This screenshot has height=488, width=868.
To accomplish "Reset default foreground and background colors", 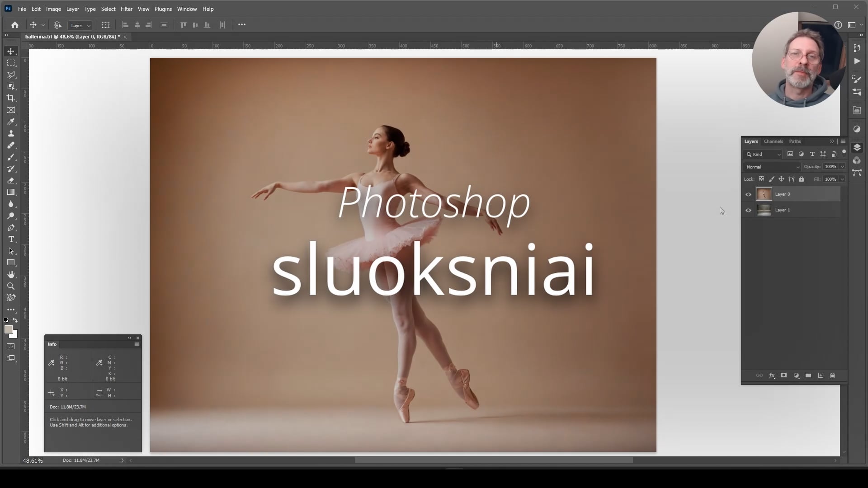I will tap(6, 320).
